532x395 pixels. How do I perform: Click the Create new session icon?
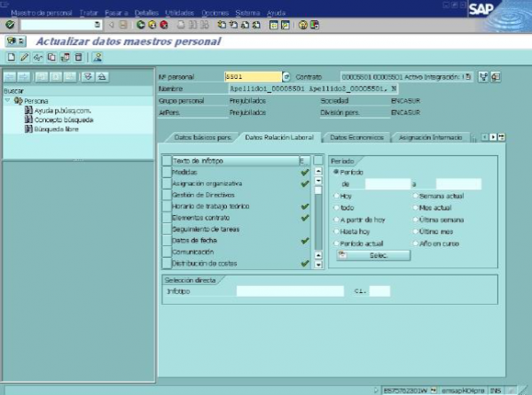[273, 25]
